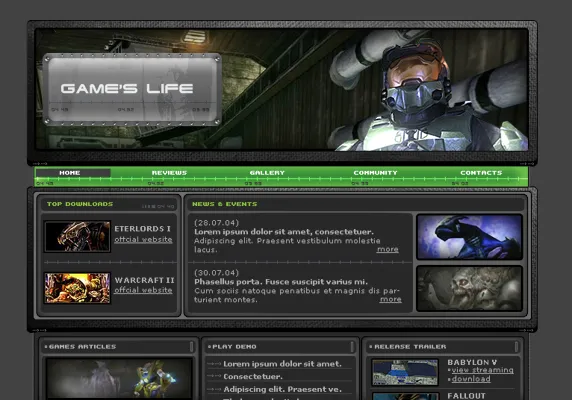Image resolution: width=572 pixels, height=400 pixels.
Task: Click the PLAY DEMO heading
Action: click(x=234, y=347)
